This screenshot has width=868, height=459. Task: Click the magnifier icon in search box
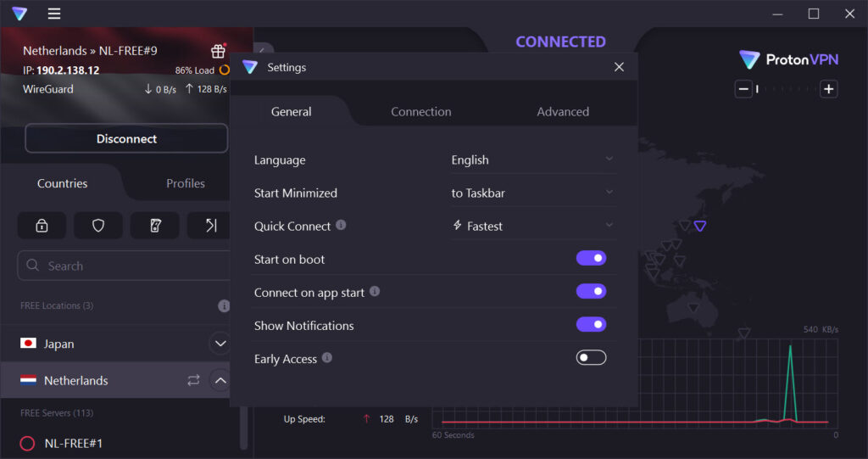[33, 265]
